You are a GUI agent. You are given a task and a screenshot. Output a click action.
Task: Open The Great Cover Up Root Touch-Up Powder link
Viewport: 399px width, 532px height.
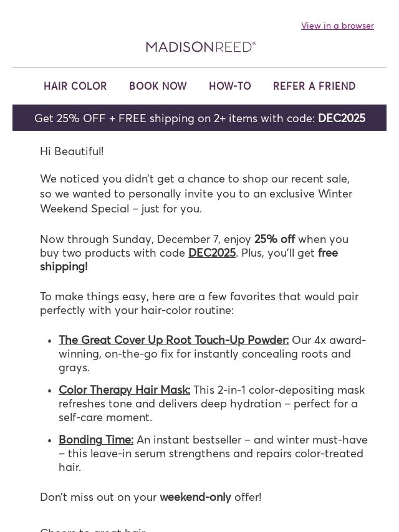pos(173,340)
